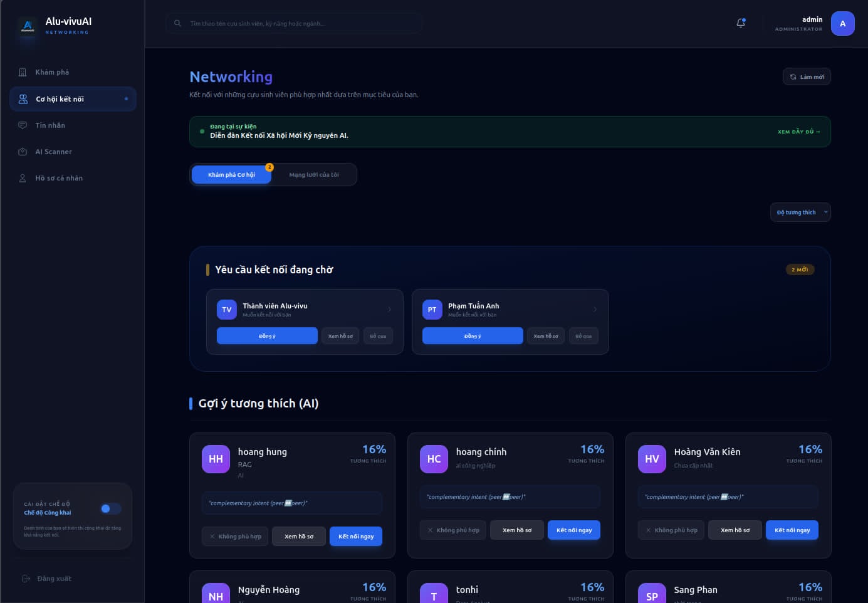Open Tin nhắn in the sidebar
868x603 pixels.
[x=73, y=125]
